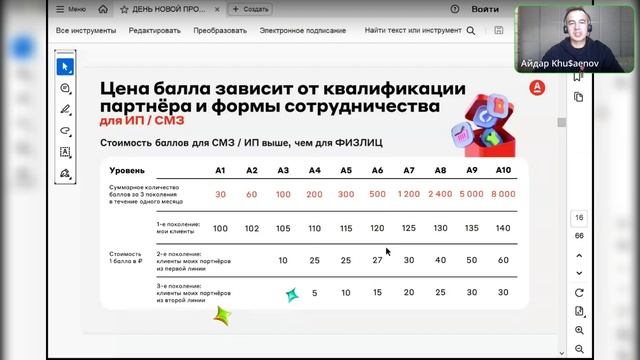Click the A1 column header
This screenshot has height=360, width=640.
pyautogui.click(x=220, y=170)
